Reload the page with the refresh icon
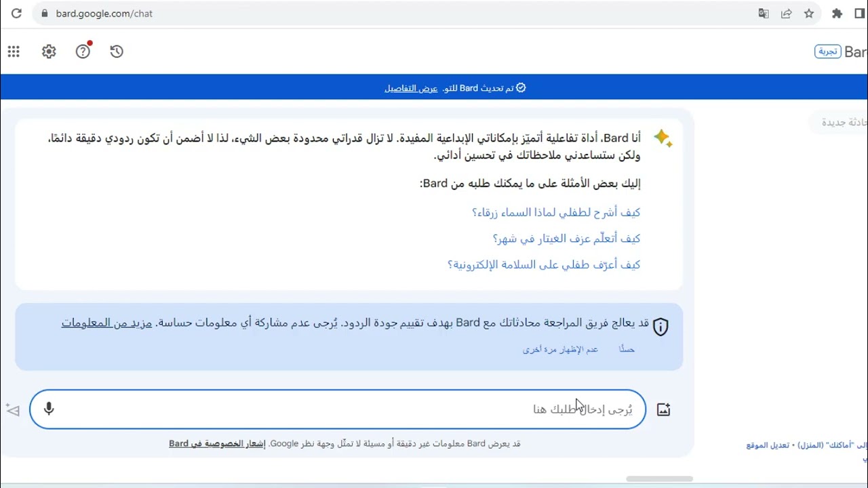Screen dimensions: 868x488 tap(16, 14)
